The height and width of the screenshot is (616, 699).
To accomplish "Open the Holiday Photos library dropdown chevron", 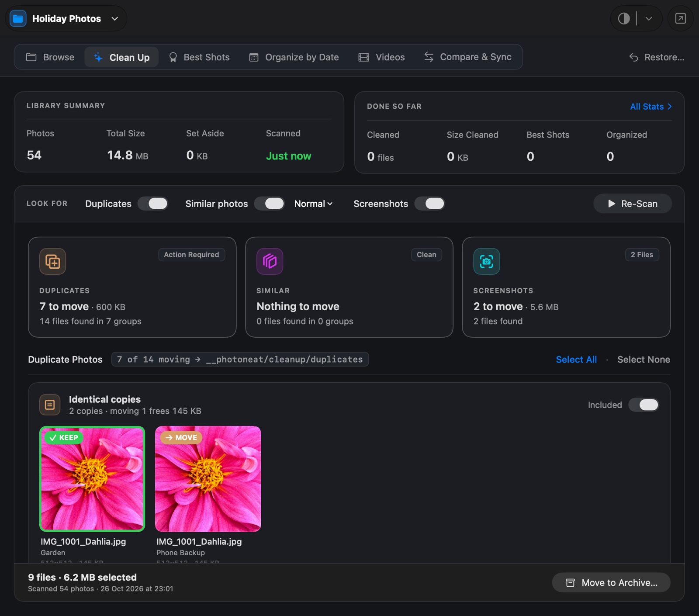I will (115, 18).
